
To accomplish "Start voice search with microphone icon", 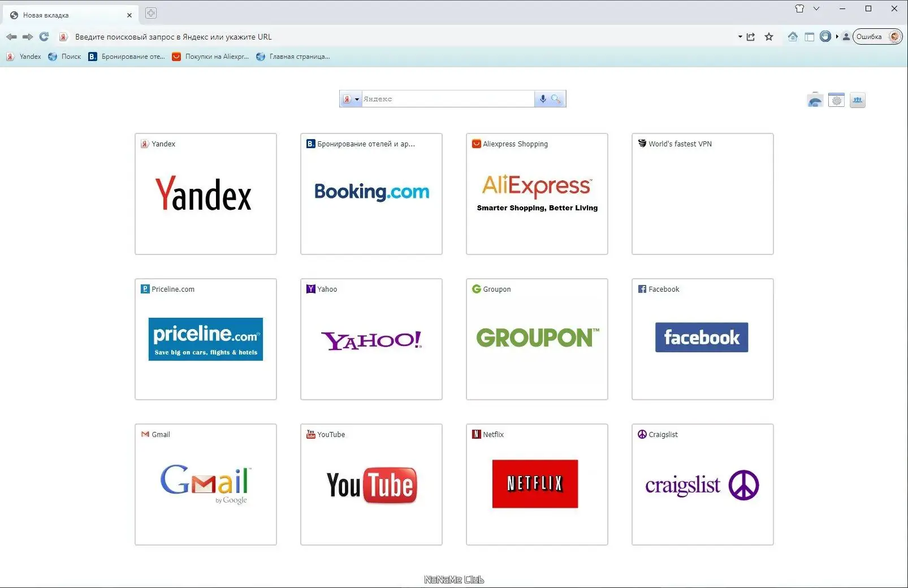I will pos(543,99).
